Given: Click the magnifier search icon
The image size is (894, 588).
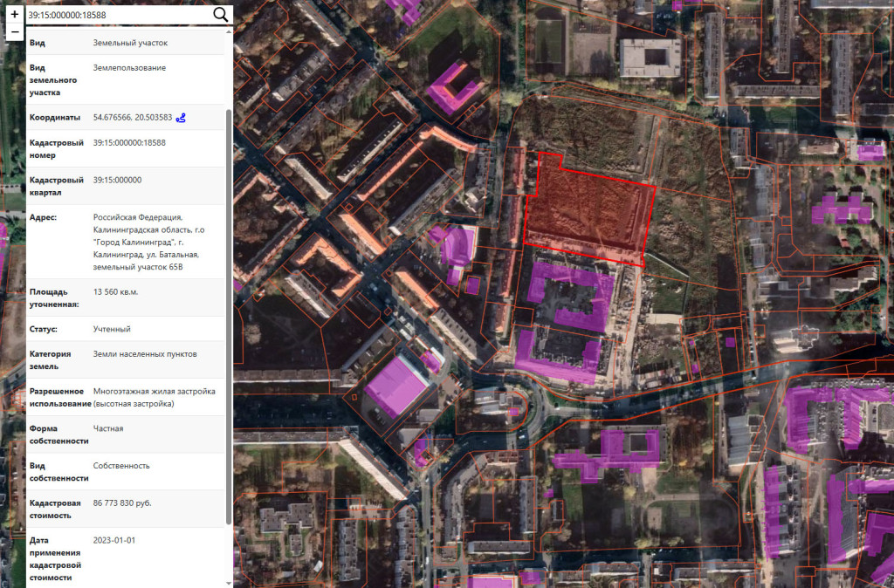Looking at the screenshot, I should click(x=221, y=15).
